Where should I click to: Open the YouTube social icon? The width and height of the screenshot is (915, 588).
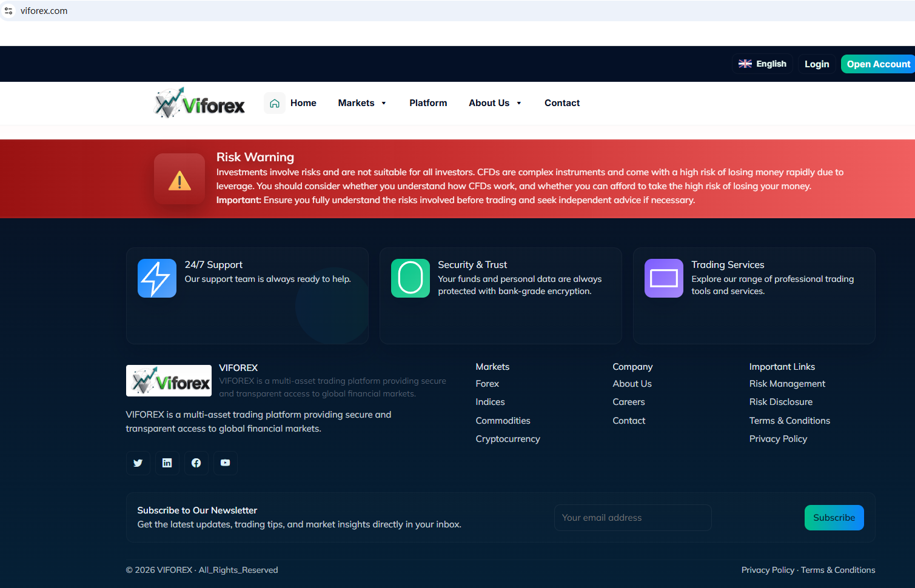click(x=226, y=463)
